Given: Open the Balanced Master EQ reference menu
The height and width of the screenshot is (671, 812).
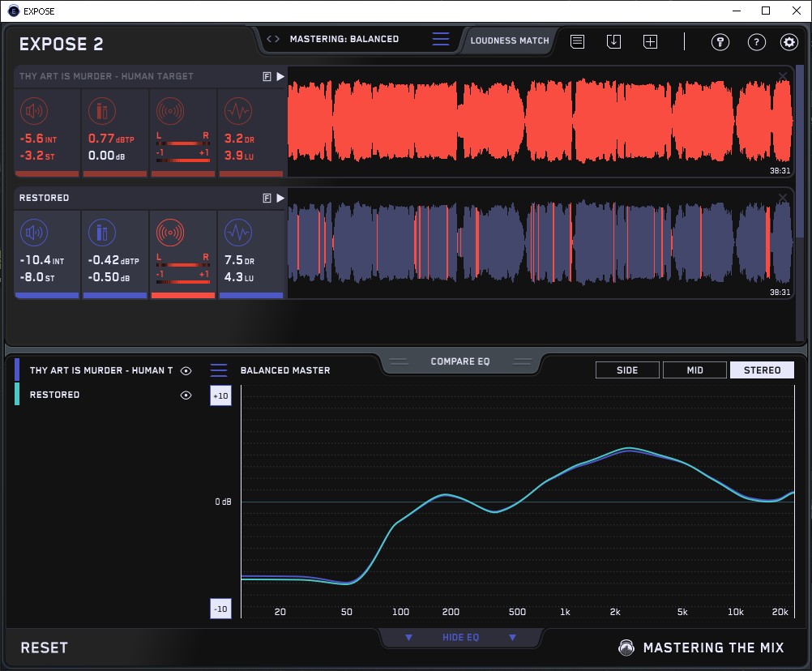Looking at the screenshot, I should 219,370.
